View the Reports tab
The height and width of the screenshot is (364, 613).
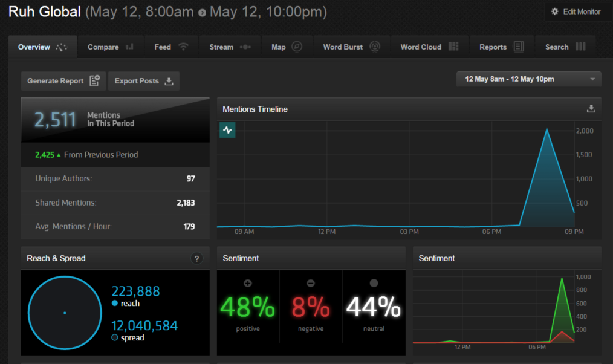(x=502, y=47)
